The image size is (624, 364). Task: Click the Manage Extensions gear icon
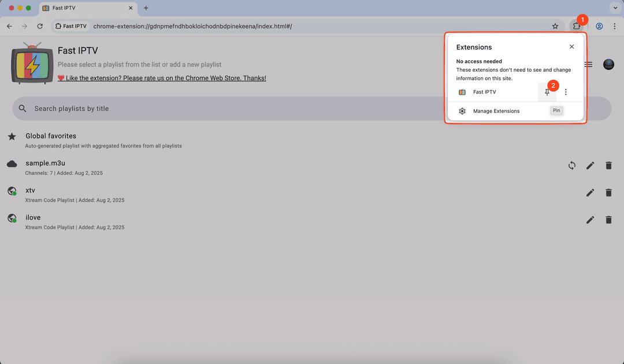pyautogui.click(x=462, y=111)
